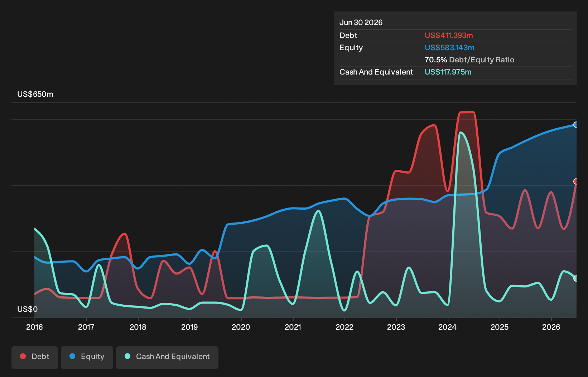Click the 2024 x-axis label

pyautogui.click(x=448, y=327)
